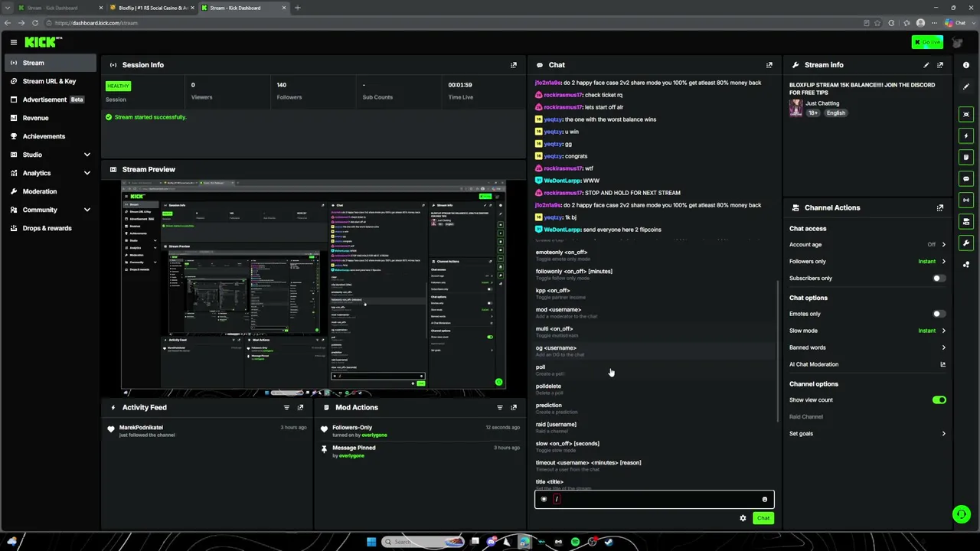Pop out the Stream info panel
This screenshot has height=551, width=980.
(x=940, y=65)
